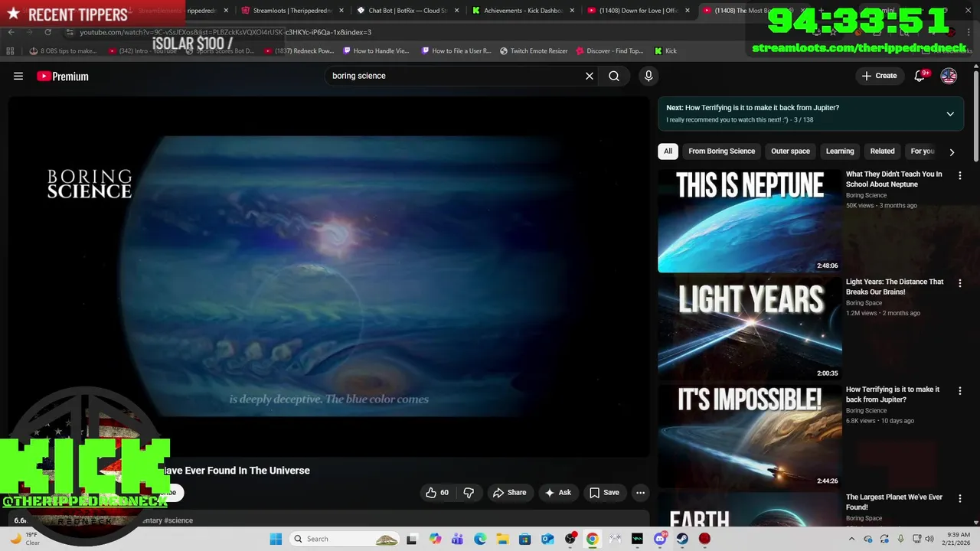Select the All filter chip
Screen dimensions: 980x551
coord(668,152)
